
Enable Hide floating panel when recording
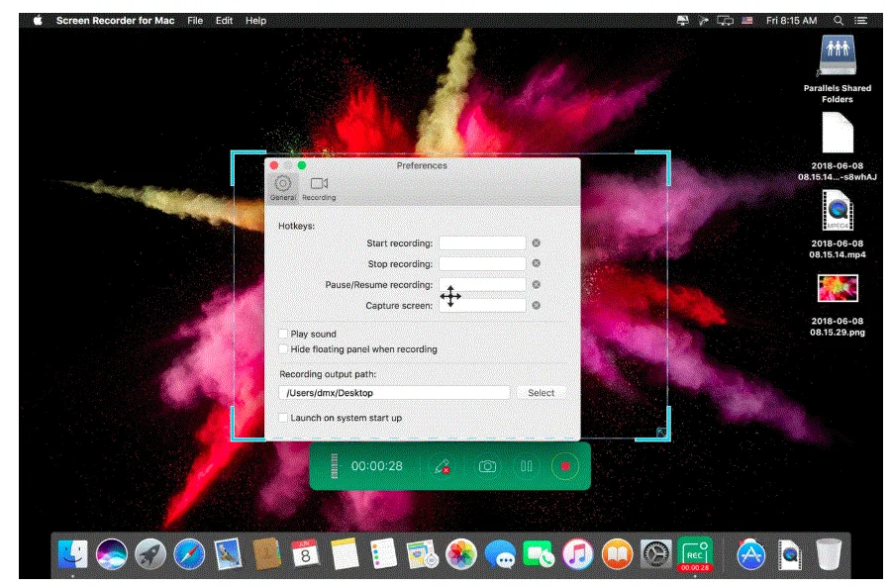tap(283, 348)
